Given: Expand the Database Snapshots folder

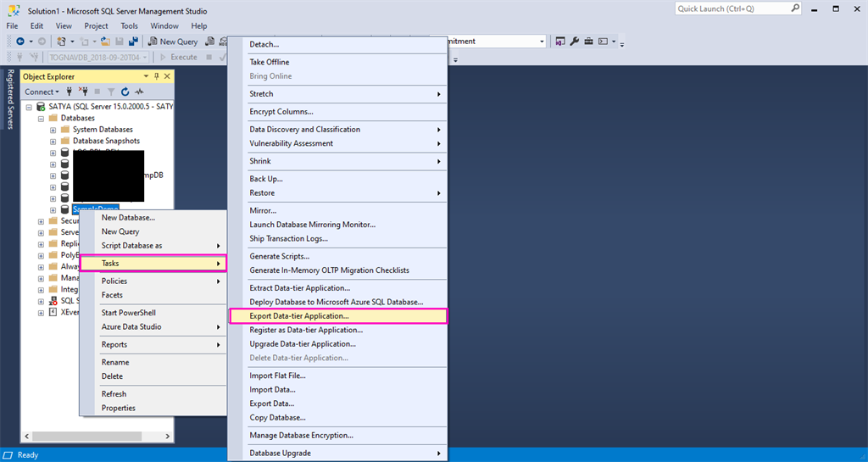Looking at the screenshot, I should tap(53, 142).
